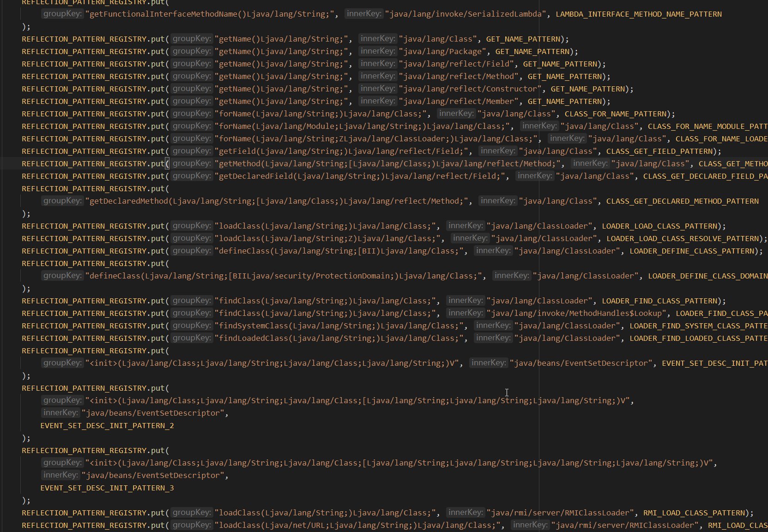Viewport: 768px width, 532px height.
Task: Click the defineClass string containing ProtectionDomain
Action: pos(284,276)
